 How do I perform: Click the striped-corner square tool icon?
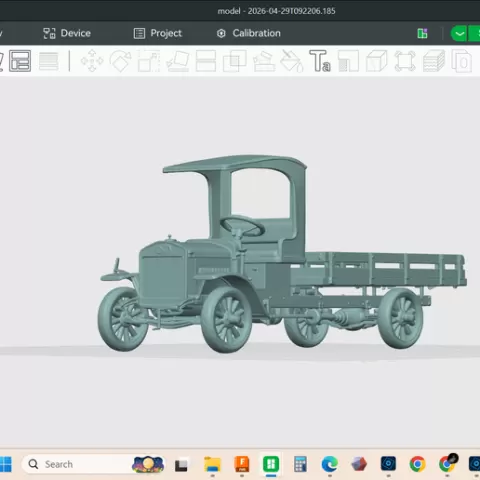[x=349, y=61]
